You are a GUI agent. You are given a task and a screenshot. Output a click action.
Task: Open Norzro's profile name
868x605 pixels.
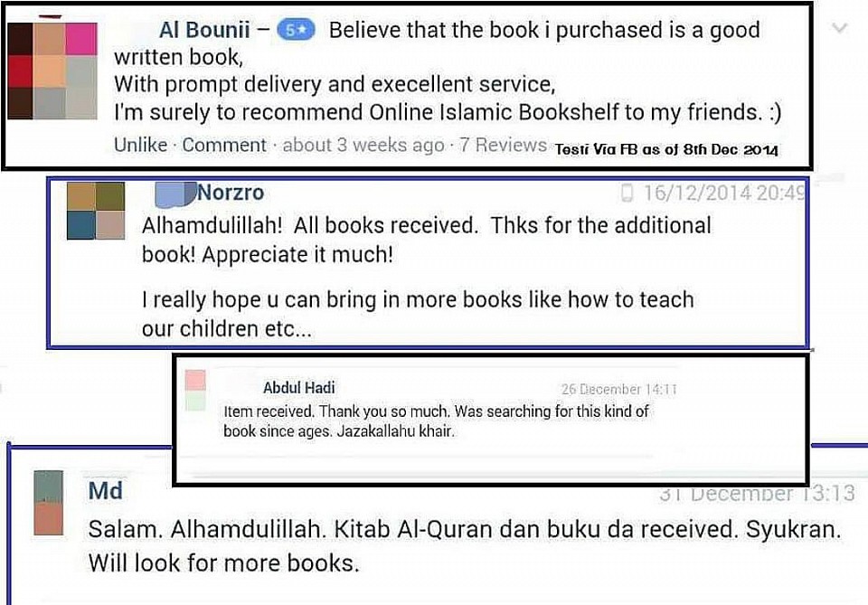tap(231, 193)
